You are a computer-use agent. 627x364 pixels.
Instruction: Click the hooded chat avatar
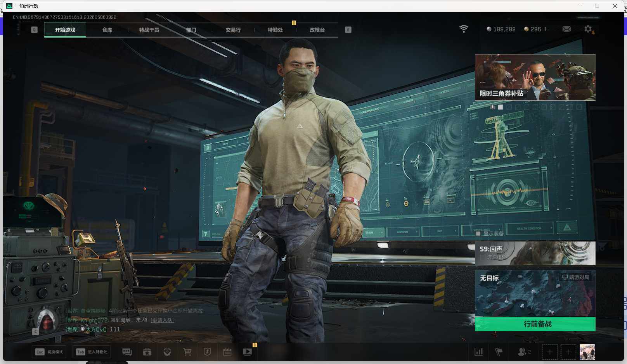point(46,321)
